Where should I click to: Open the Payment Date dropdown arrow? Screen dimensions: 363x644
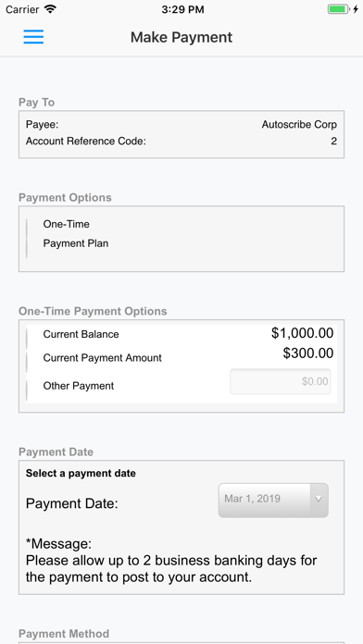click(319, 500)
